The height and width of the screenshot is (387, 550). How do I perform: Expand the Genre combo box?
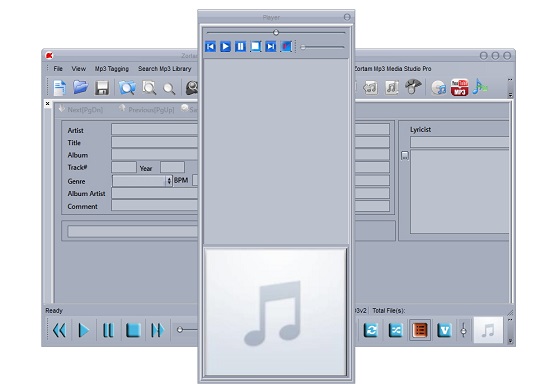click(x=169, y=181)
